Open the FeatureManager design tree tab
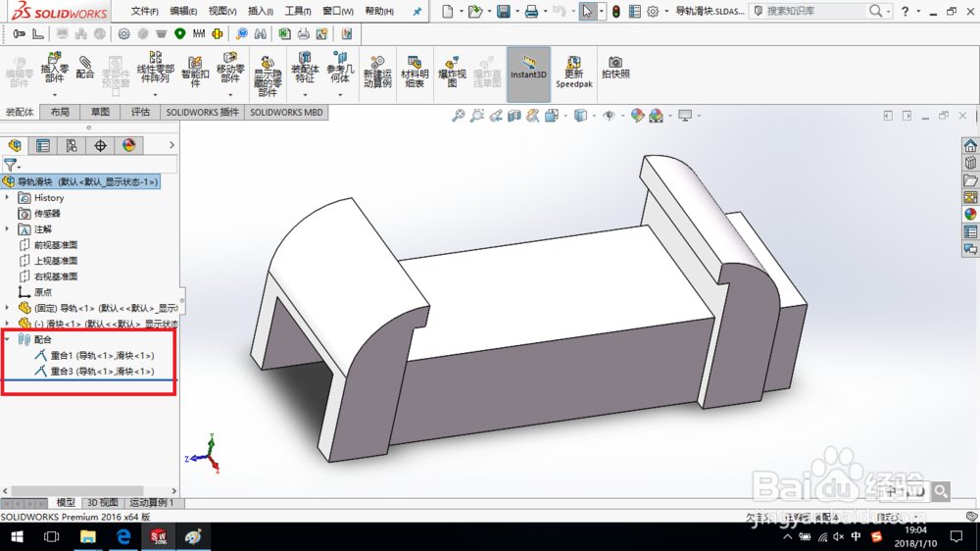 pos(15,145)
